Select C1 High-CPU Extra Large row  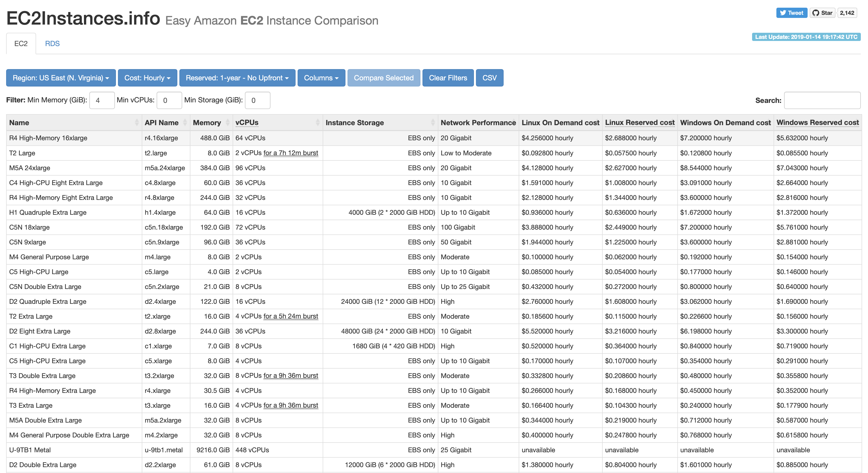coord(434,346)
